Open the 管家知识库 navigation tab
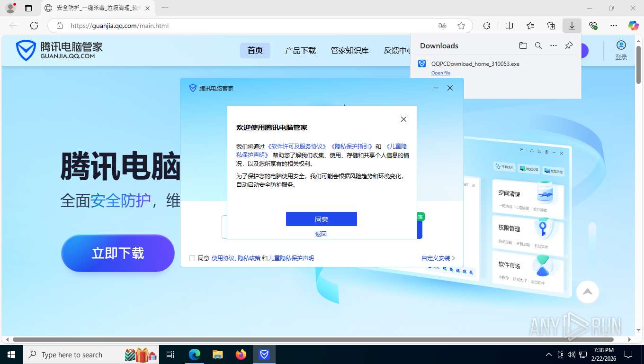Image resolution: width=644 pixels, height=364 pixels. coord(349,50)
